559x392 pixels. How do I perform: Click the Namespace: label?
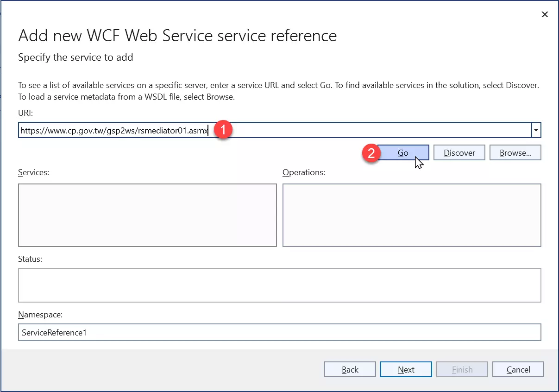(40, 315)
